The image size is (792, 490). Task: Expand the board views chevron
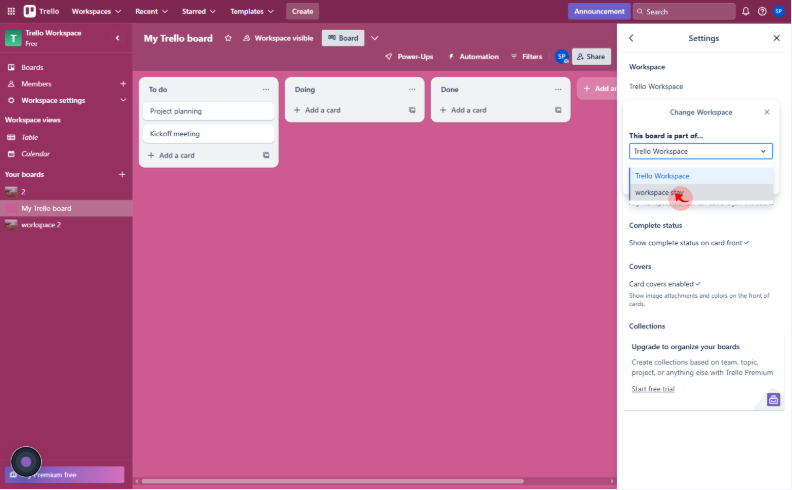[x=375, y=38]
